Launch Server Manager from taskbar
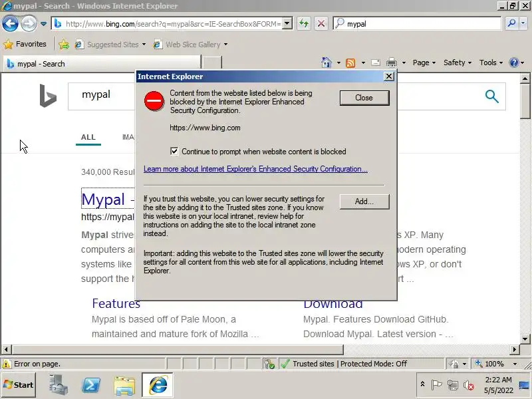Screen dimensions: 532x399 [58, 385]
